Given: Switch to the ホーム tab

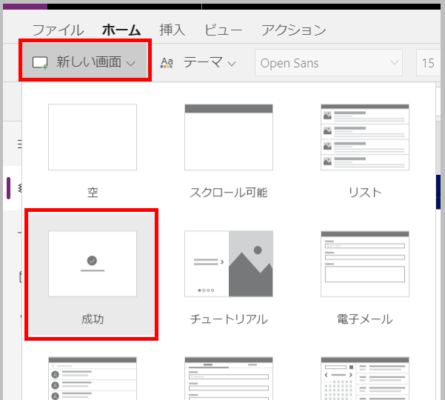Looking at the screenshot, I should 121,30.
